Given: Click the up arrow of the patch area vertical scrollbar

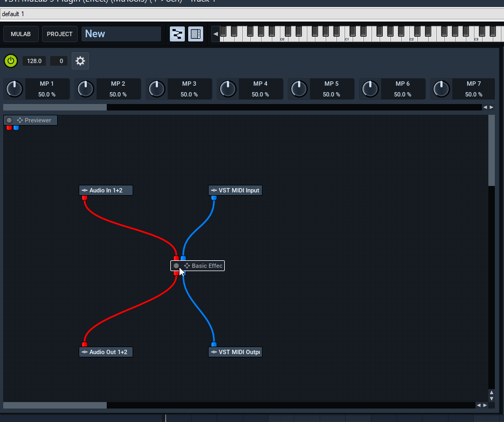Looking at the screenshot, I should pos(492,392).
